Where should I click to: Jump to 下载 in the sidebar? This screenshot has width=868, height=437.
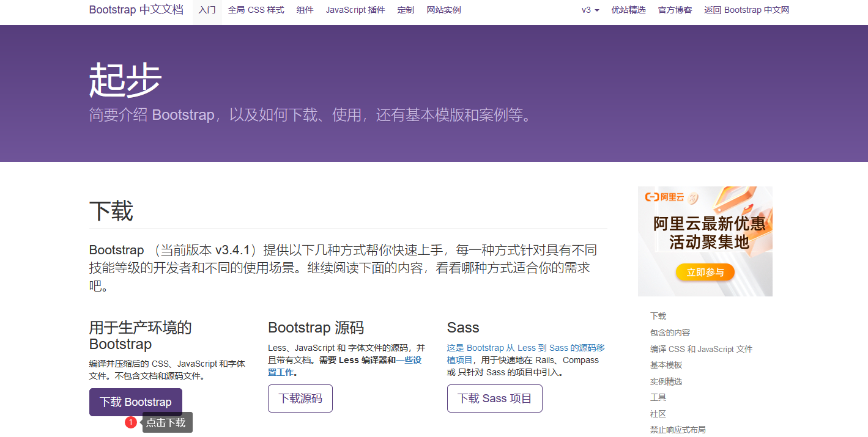pos(658,316)
